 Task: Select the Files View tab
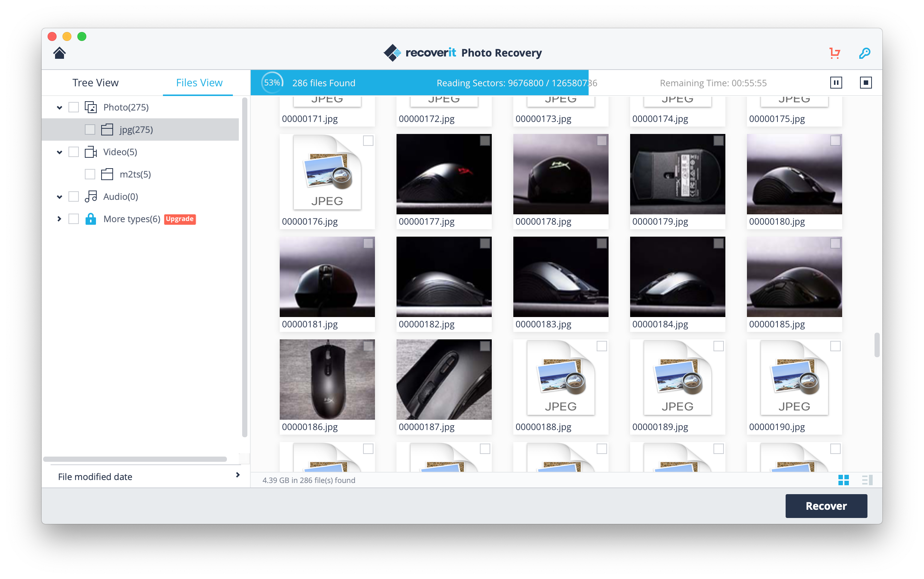[199, 83]
